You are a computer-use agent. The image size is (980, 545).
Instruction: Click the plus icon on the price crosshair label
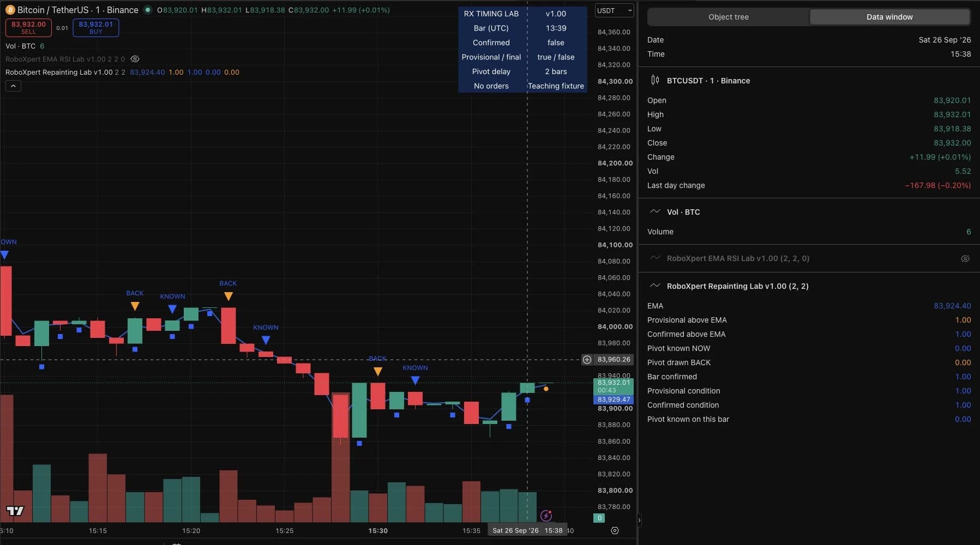587,359
